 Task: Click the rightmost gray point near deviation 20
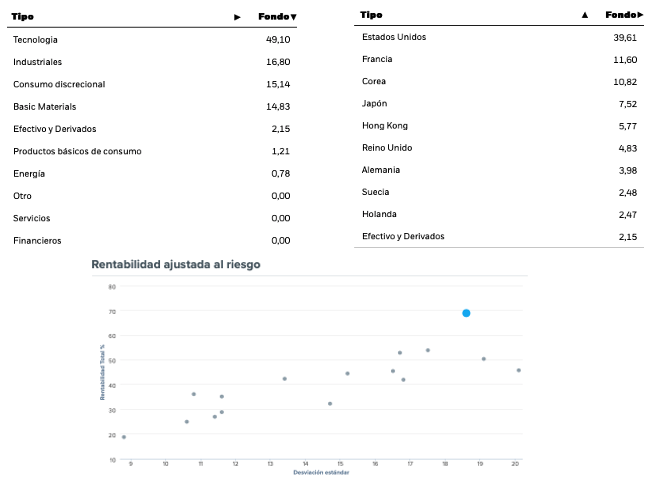click(518, 370)
